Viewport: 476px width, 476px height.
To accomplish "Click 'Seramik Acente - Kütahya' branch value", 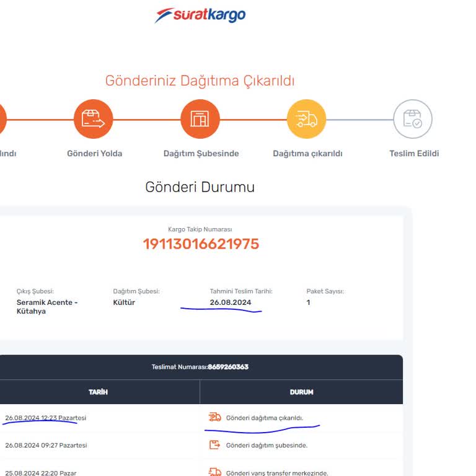I will [x=47, y=307].
